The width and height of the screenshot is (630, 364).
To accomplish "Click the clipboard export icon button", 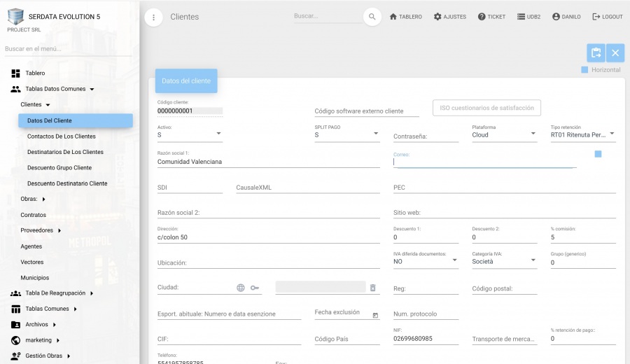I will point(596,53).
